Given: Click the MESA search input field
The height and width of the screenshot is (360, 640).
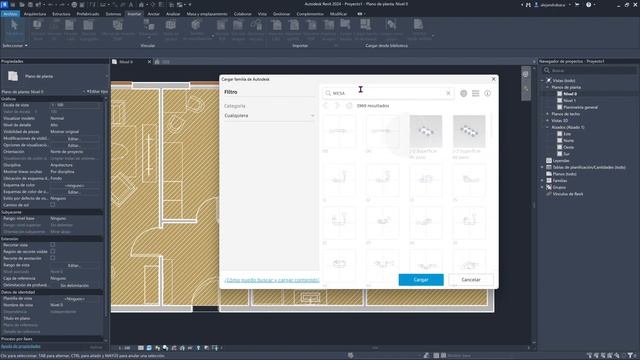Looking at the screenshot, I should coord(388,93).
